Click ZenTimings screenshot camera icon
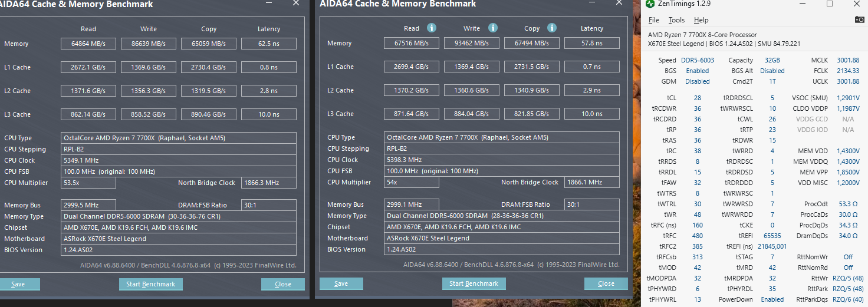 (x=859, y=20)
